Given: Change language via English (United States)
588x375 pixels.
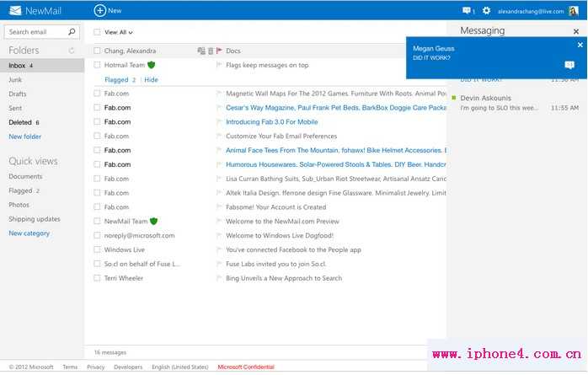Looking at the screenshot, I should click(180, 367).
